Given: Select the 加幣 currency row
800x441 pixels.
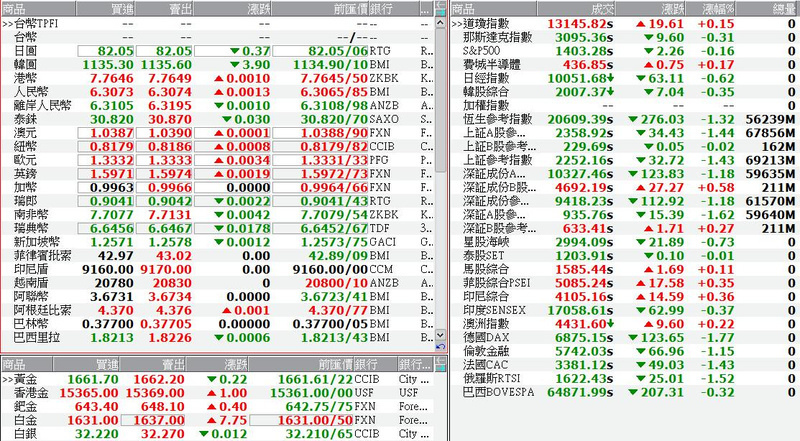Looking at the screenshot, I should (x=217, y=187).
